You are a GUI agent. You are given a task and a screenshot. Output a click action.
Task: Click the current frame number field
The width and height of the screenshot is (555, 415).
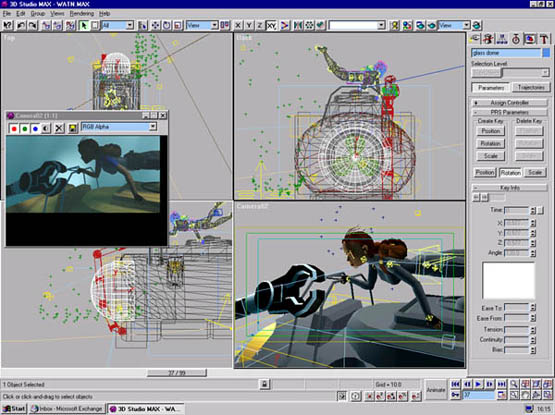[478, 395]
